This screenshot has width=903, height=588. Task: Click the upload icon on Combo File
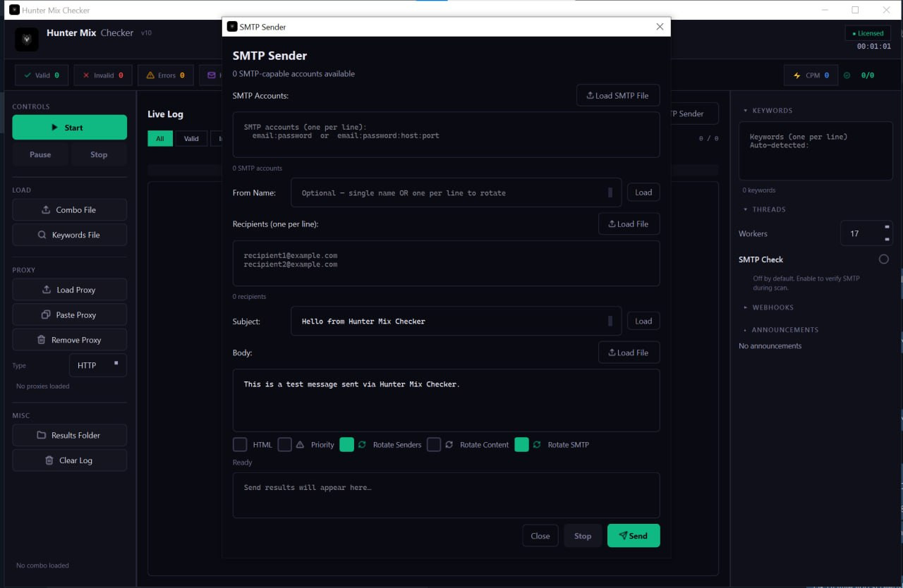click(47, 210)
